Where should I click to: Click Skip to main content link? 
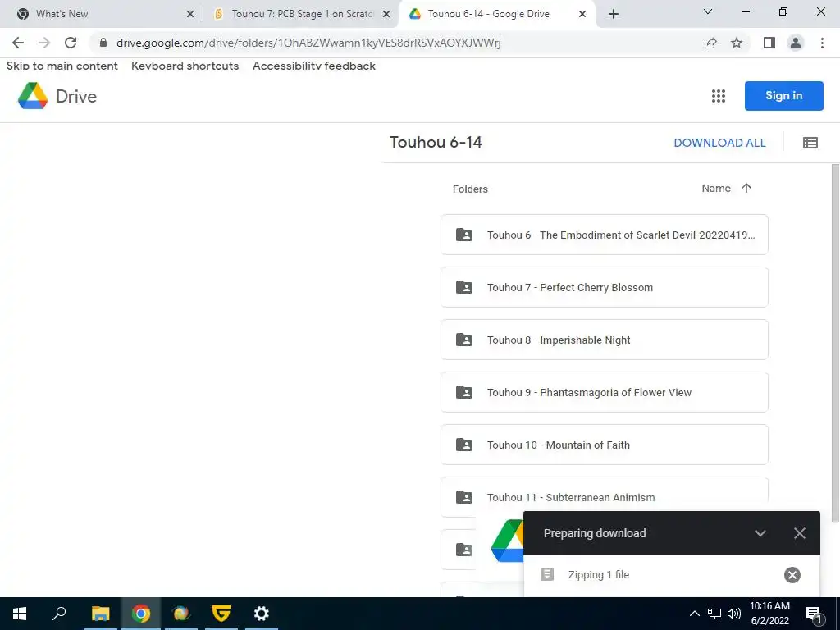[x=62, y=66]
